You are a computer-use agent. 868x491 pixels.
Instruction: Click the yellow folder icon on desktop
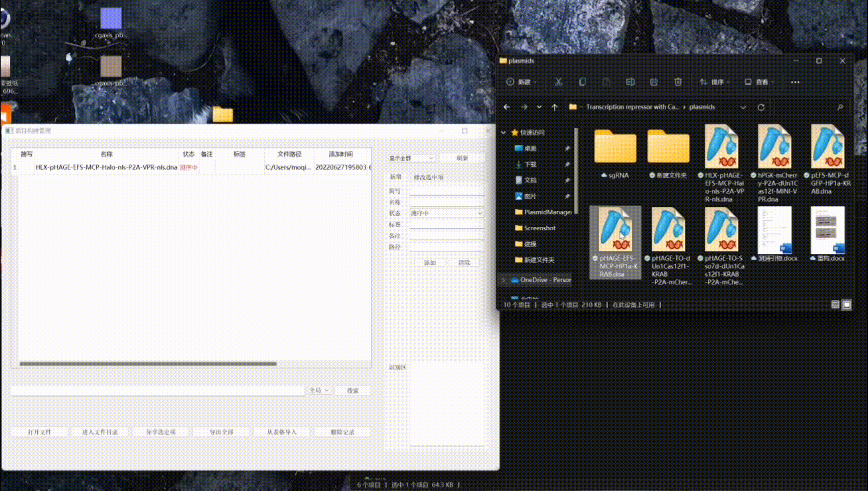tap(222, 115)
